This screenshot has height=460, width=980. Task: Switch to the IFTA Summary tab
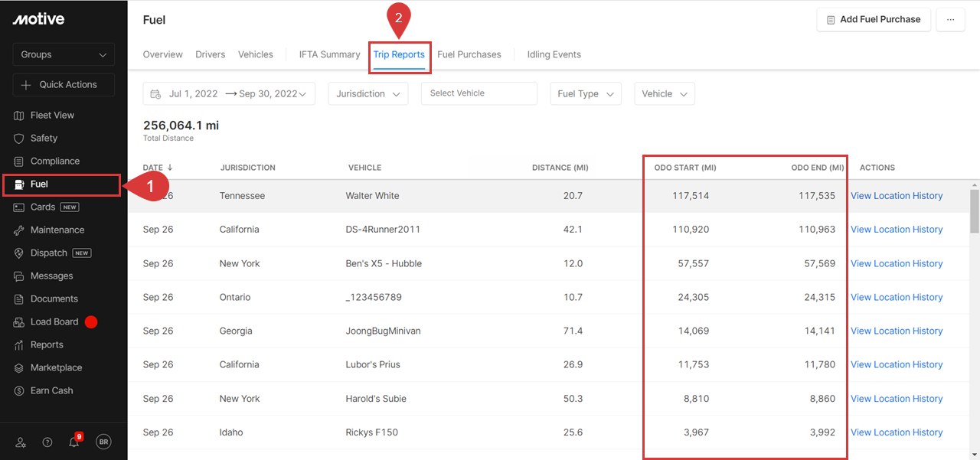click(x=329, y=55)
